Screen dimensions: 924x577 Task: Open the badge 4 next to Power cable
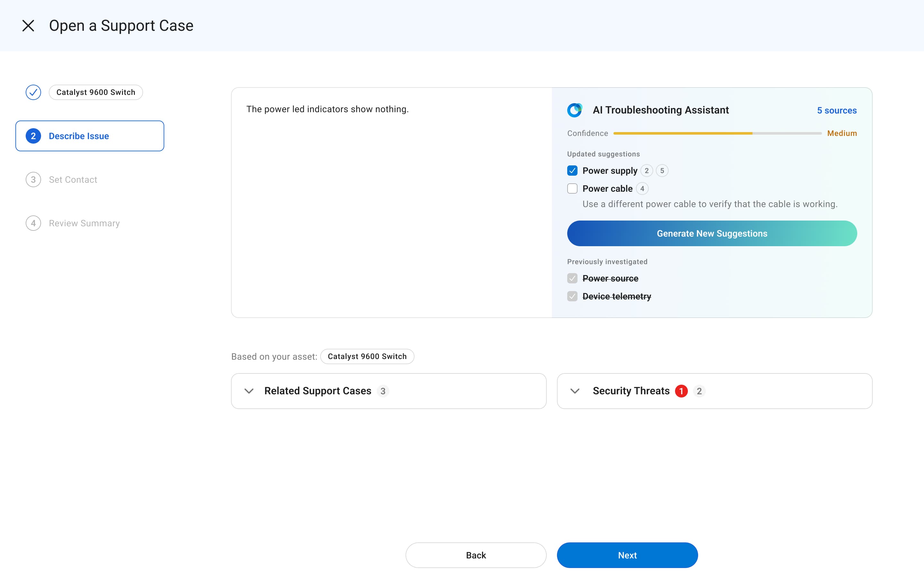[x=642, y=188]
